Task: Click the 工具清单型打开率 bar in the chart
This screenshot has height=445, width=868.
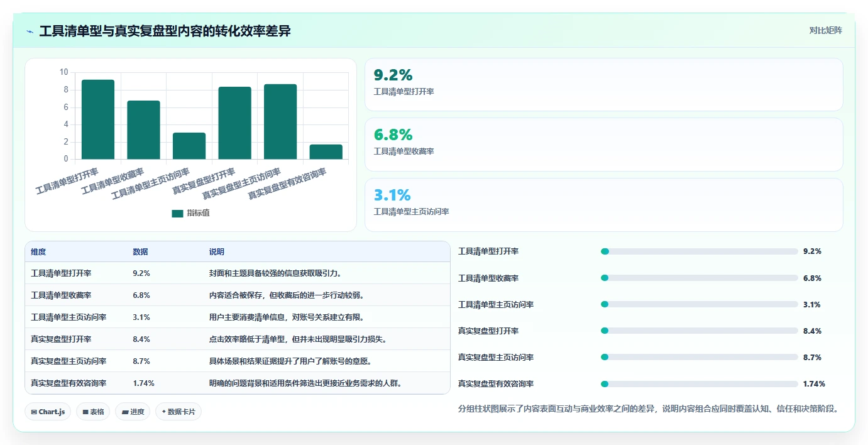Action: pyautogui.click(x=98, y=119)
